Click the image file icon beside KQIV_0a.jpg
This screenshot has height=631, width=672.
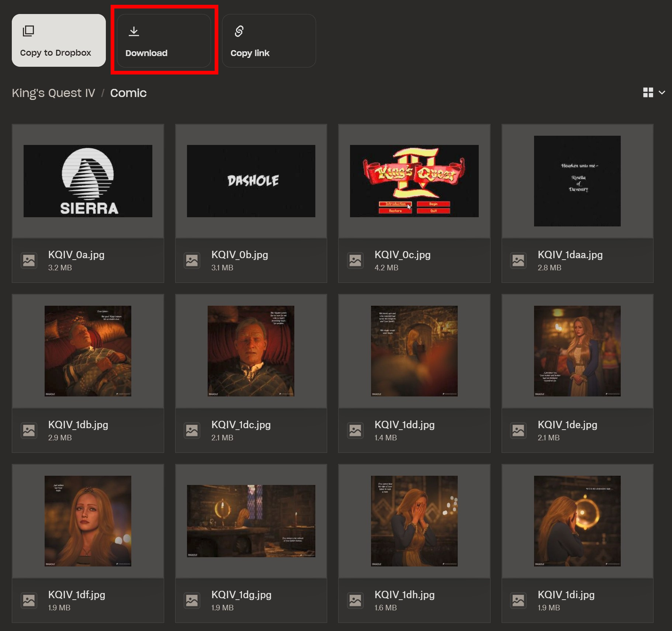[29, 261]
